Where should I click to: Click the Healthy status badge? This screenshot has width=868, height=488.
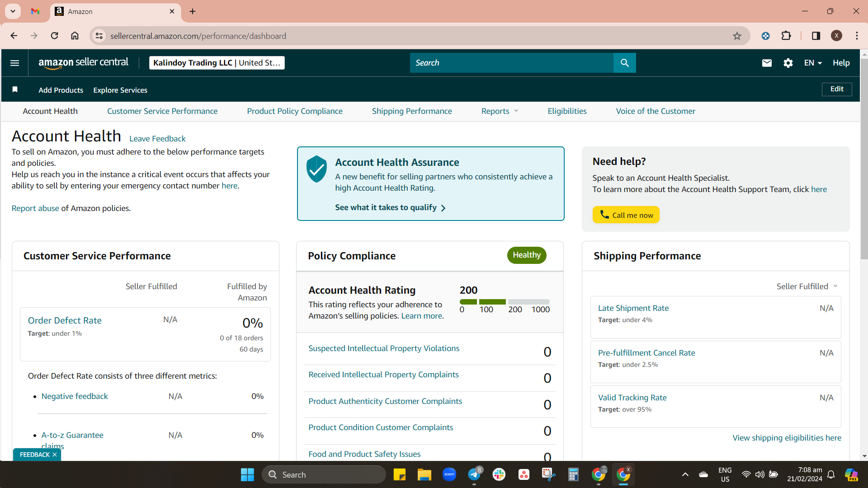[x=527, y=255]
